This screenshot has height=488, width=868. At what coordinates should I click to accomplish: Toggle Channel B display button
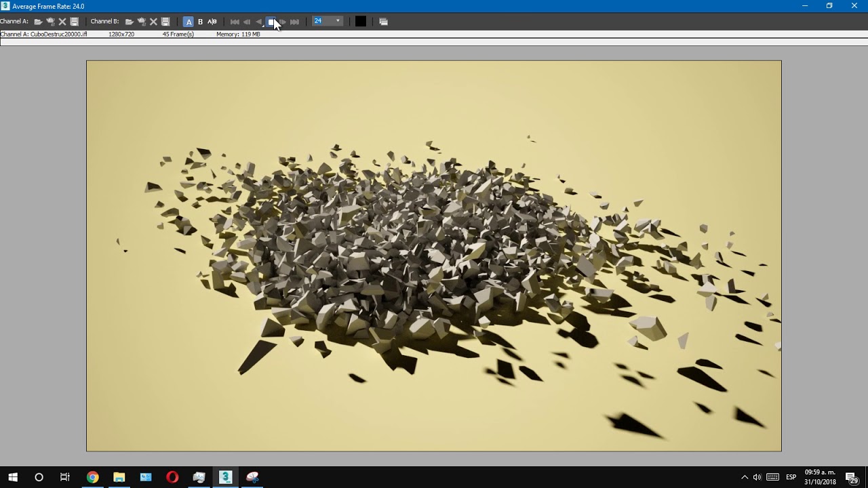(200, 22)
